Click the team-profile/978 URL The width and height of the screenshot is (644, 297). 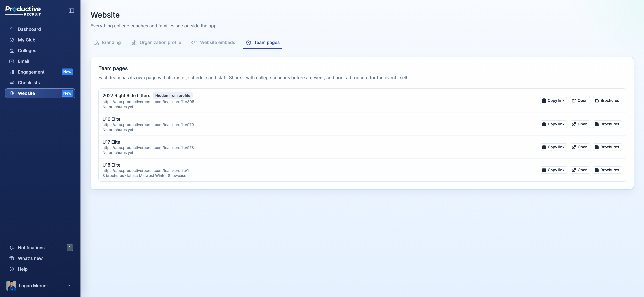tap(148, 148)
